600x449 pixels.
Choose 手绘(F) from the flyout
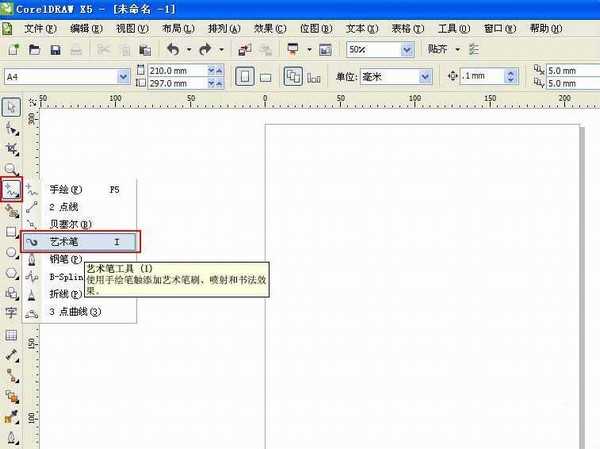pyautogui.click(x=79, y=189)
